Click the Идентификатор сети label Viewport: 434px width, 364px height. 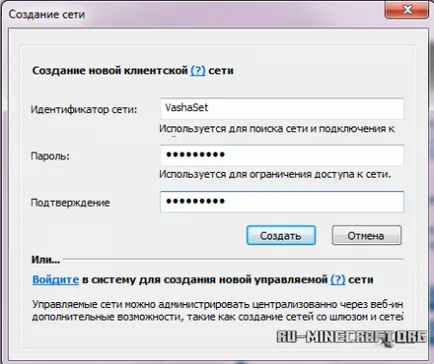tap(84, 109)
